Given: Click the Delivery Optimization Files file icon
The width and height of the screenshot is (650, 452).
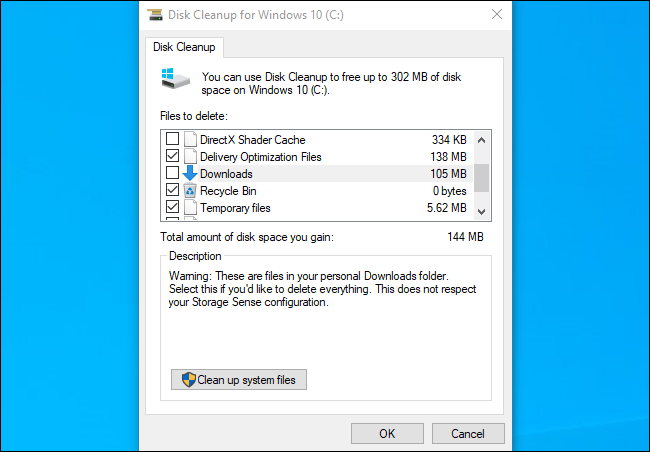Looking at the screenshot, I should point(190,156).
